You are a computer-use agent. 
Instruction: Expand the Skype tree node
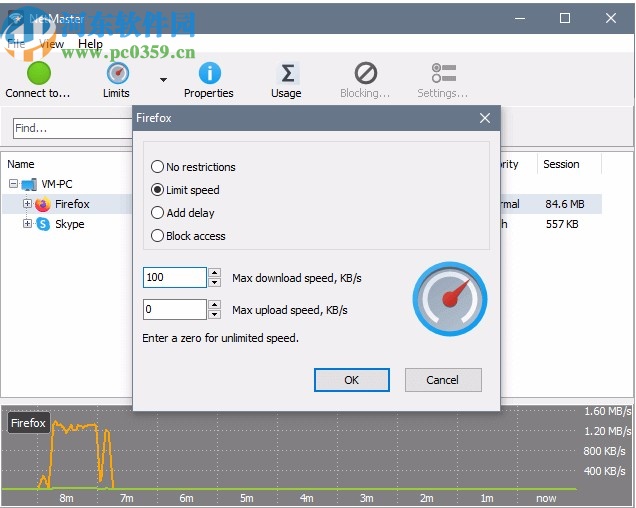pyautogui.click(x=27, y=223)
